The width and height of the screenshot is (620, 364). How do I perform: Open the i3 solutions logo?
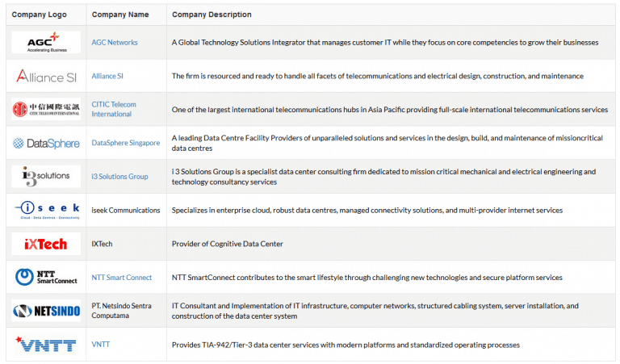[46, 177]
